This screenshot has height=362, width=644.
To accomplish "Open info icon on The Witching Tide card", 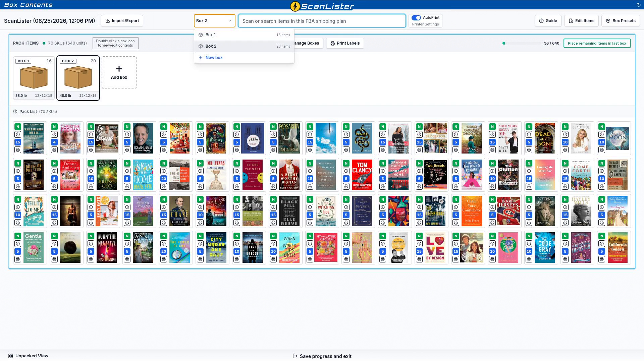I will point(310,207).
